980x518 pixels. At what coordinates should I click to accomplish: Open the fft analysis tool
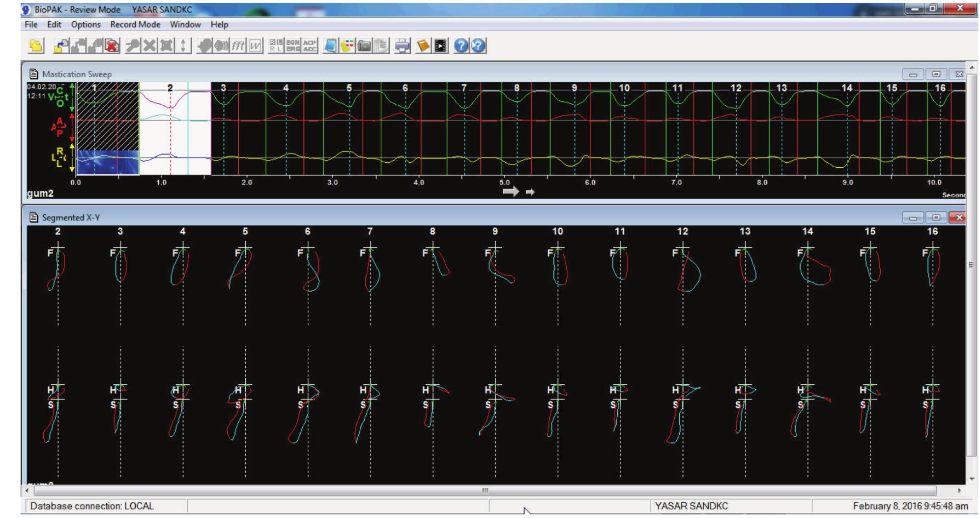[x=238, y=46]
